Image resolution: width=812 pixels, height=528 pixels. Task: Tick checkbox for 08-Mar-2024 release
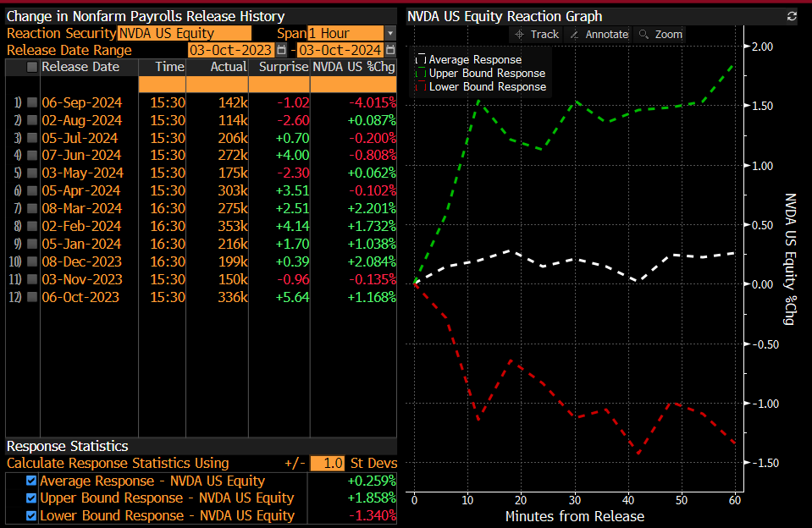click(32, 208)
